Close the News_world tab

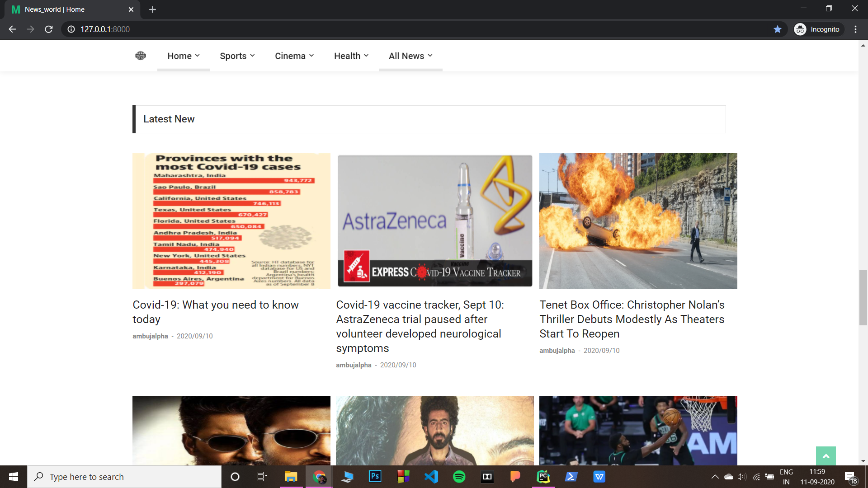pos(131,9)
